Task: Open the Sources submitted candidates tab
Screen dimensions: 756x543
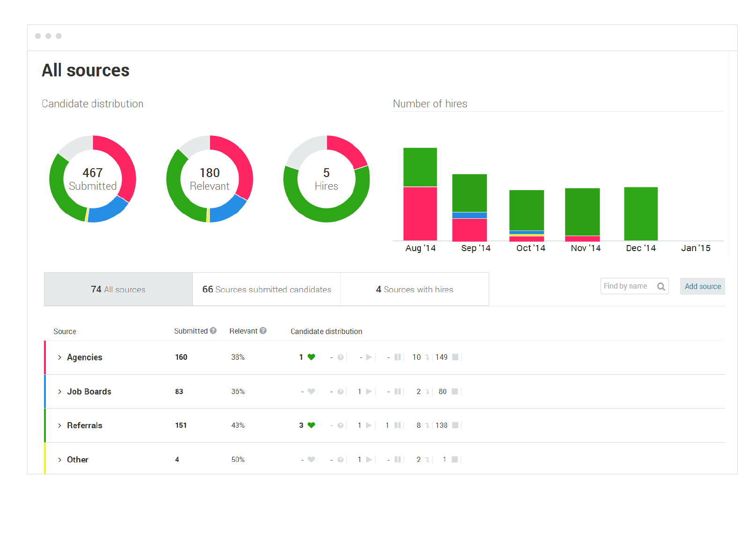Action: (266, 290)
